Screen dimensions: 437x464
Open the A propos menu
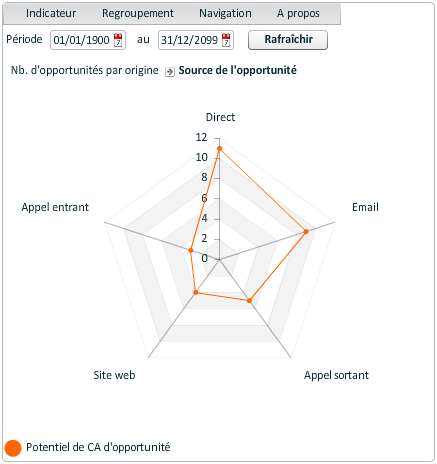(298, 13)
